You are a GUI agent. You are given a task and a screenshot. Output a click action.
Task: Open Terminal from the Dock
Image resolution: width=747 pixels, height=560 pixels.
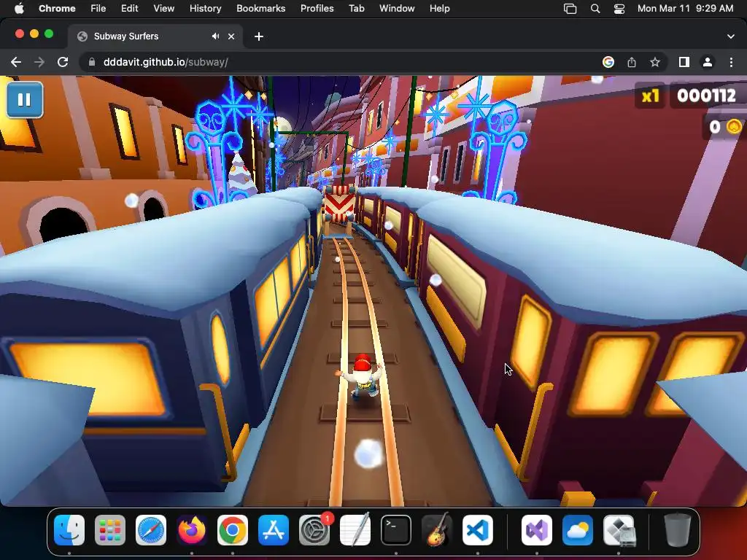point(396,530)
